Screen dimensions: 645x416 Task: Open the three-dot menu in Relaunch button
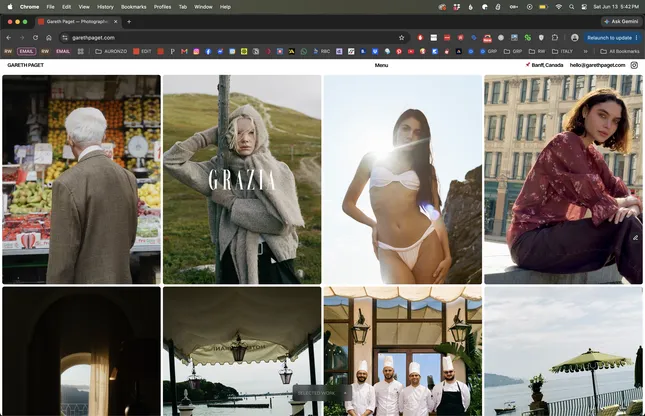(636, 37)
